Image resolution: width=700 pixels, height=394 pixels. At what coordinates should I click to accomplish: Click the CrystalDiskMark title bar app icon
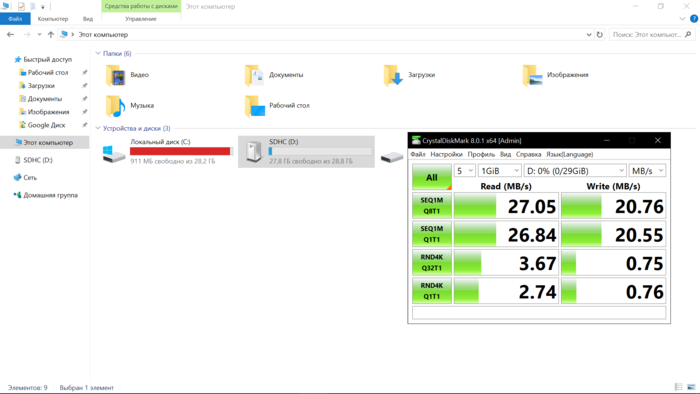click(x=416, y=140)
